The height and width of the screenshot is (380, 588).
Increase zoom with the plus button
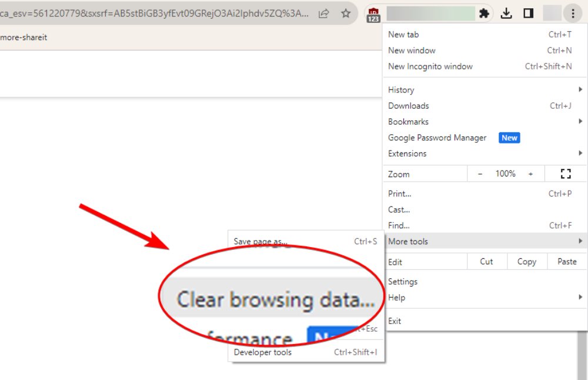530,174
